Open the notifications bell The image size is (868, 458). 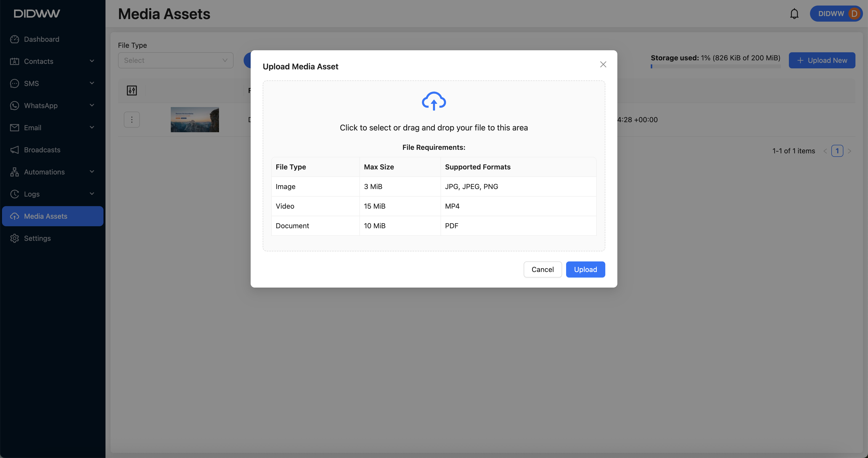[794, 14]
